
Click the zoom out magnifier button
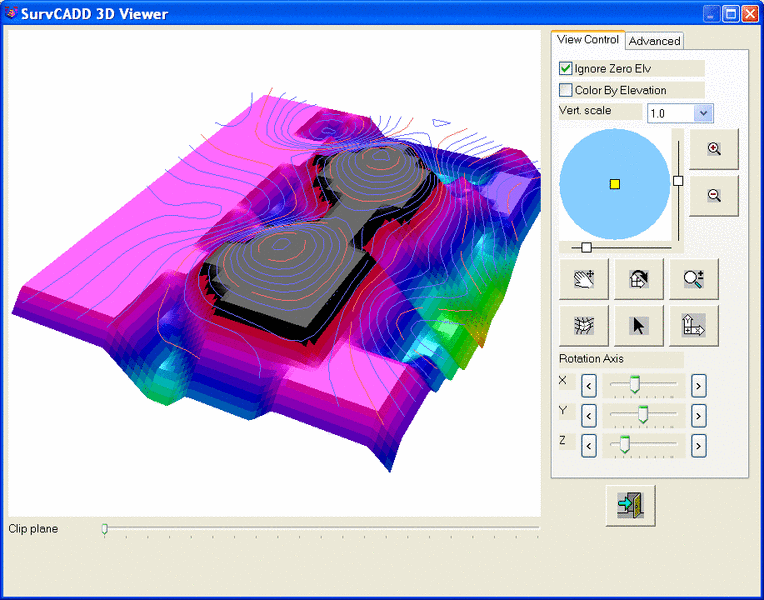(714, 195)
